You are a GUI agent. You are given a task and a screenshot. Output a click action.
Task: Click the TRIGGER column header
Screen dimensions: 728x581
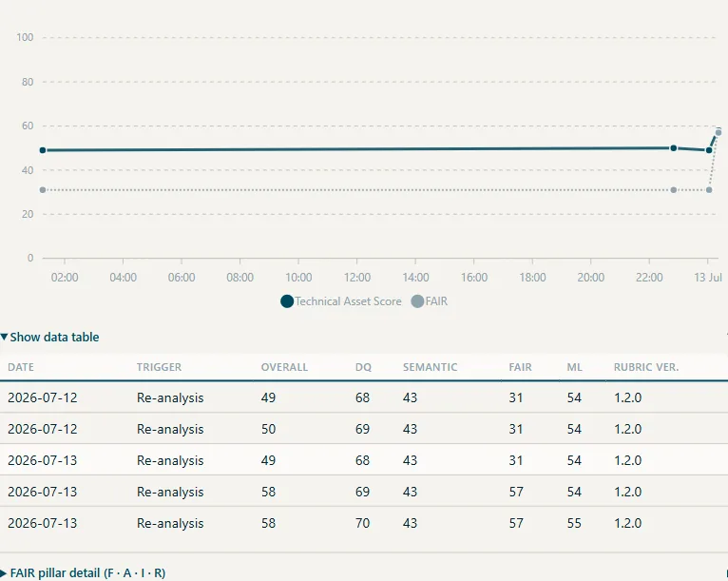click(x=160, y=367)
